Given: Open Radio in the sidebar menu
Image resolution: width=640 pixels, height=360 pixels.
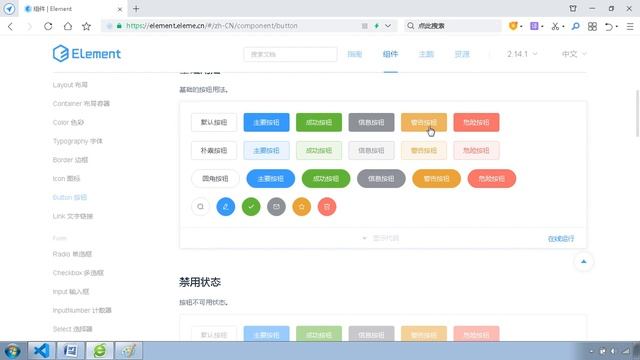Looking at the screenshot, I should tap(72, 254).
